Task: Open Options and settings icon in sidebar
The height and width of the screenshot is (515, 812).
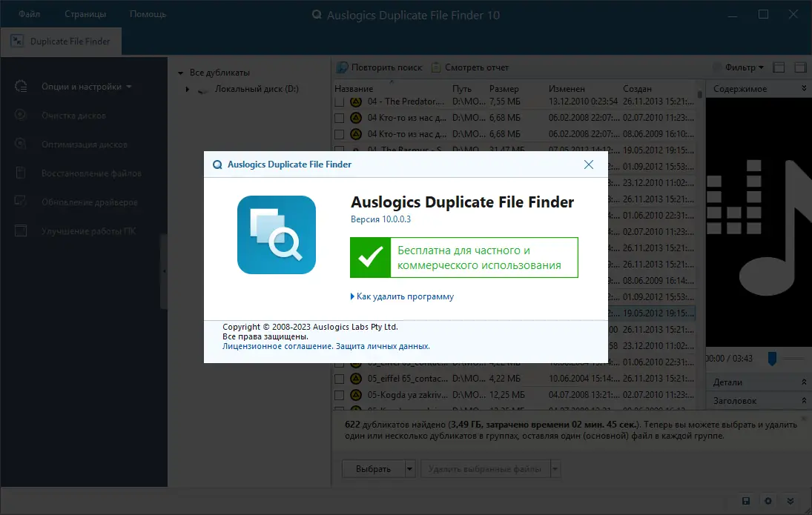Action: pos(21,87)
